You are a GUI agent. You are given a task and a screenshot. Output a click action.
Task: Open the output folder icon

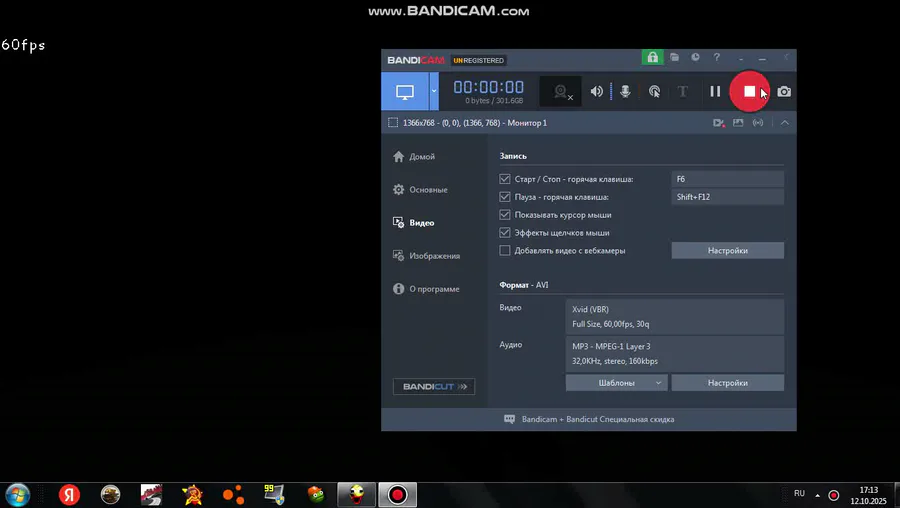(x=674, y=57)
